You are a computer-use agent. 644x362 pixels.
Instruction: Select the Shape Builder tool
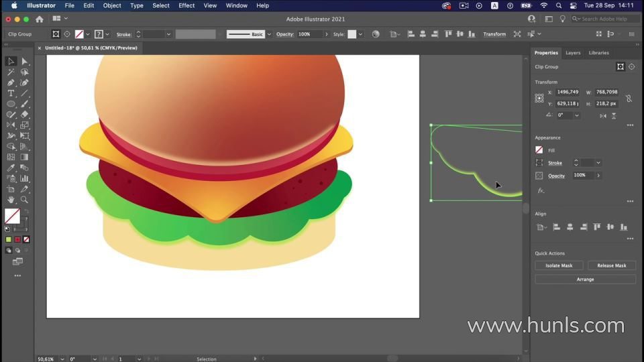11,147
